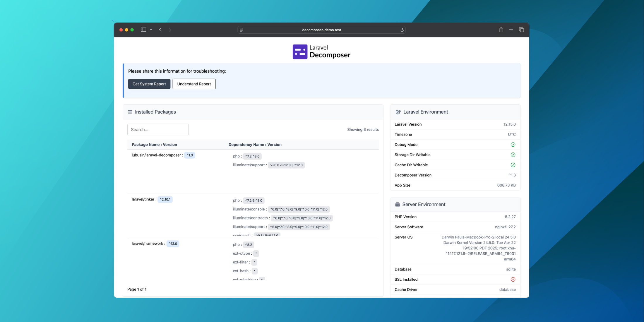Reload the decomposer-demo.test page
Viewport: 644px width, 322px height.
[402, 30]
